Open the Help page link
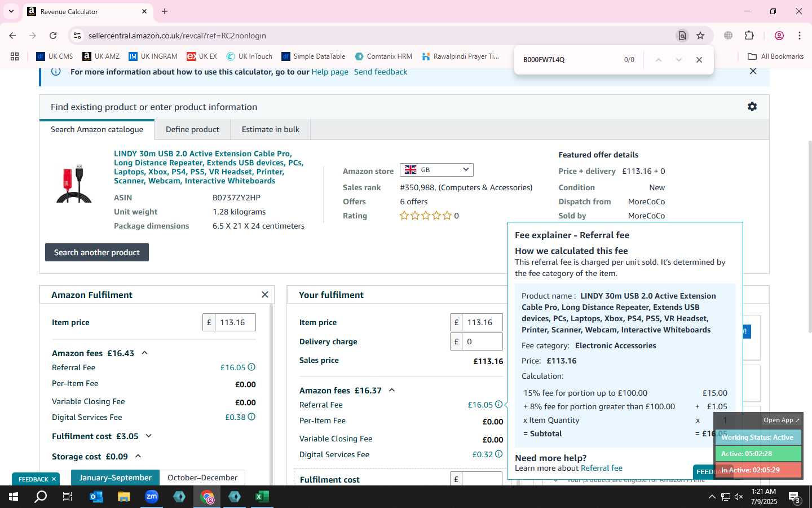This screenshot has height=508, width=812. 330,72
